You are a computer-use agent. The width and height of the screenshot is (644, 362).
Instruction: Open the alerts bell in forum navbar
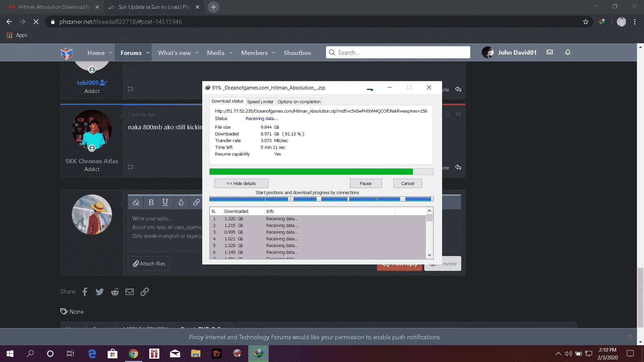(x=568, y=52)
